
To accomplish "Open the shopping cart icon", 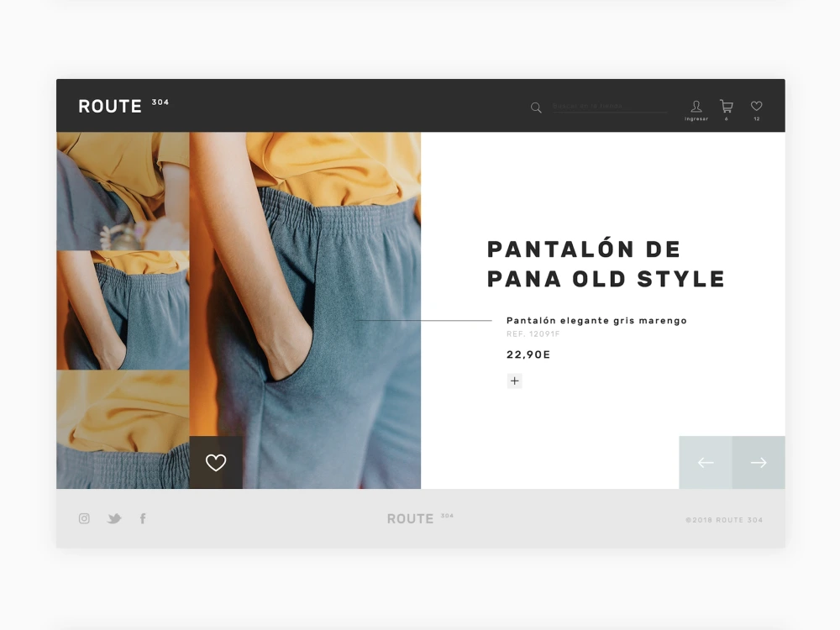I will pos(727,106).
